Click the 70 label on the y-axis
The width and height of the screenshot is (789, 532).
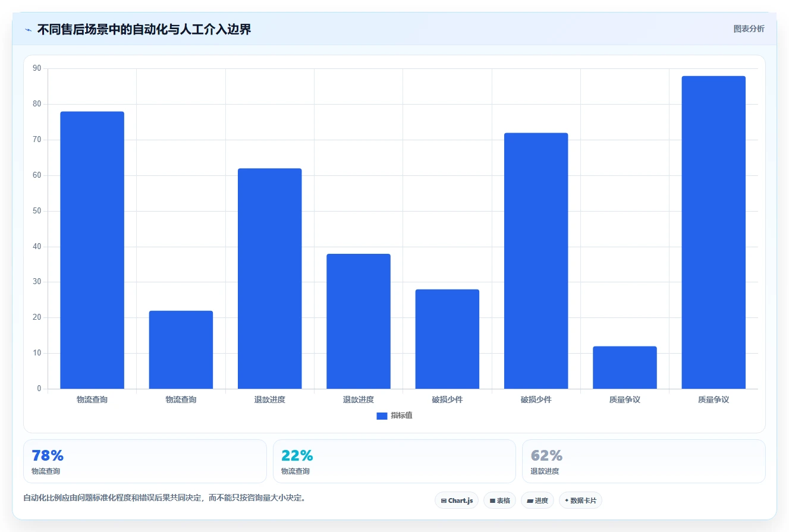(37, 140)
